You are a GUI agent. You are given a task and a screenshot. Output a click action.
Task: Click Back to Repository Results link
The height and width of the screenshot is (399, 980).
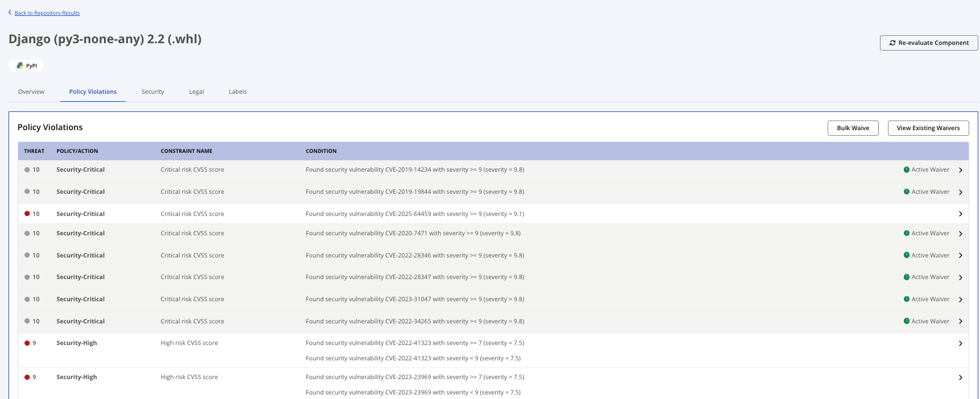coord(47,13)
